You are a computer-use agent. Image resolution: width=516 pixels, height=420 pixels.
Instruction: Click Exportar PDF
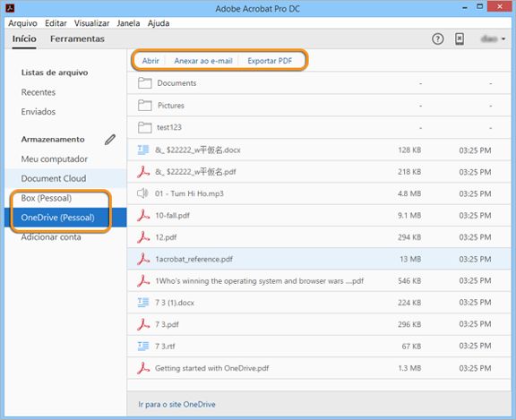pyautogui.click(x=270, y=61)
